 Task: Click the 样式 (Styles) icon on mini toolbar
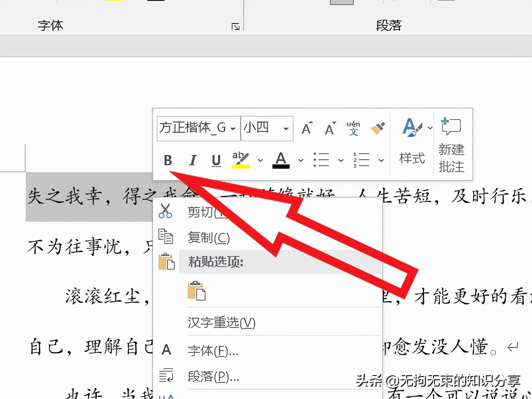pos(412,141)
